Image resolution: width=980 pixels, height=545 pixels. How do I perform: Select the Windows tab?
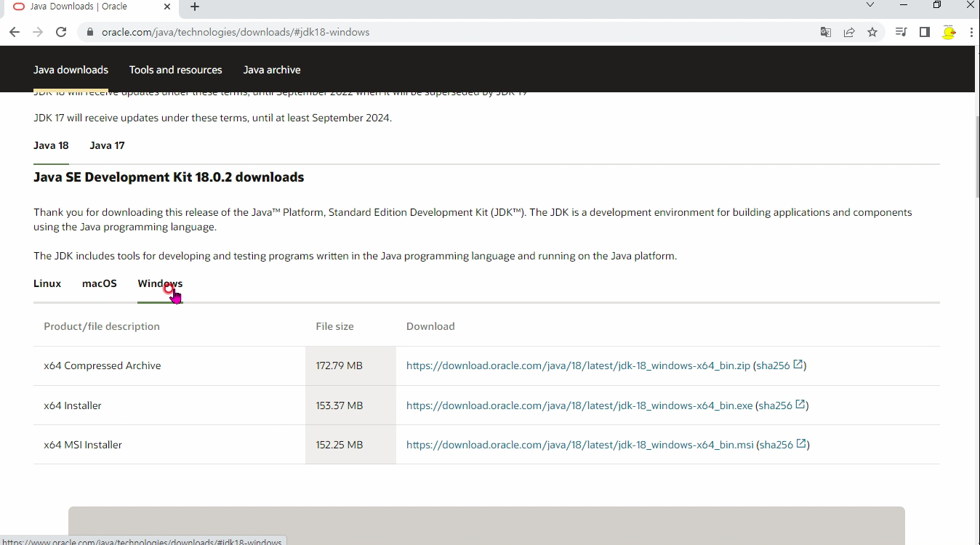[x=160, y=283]
